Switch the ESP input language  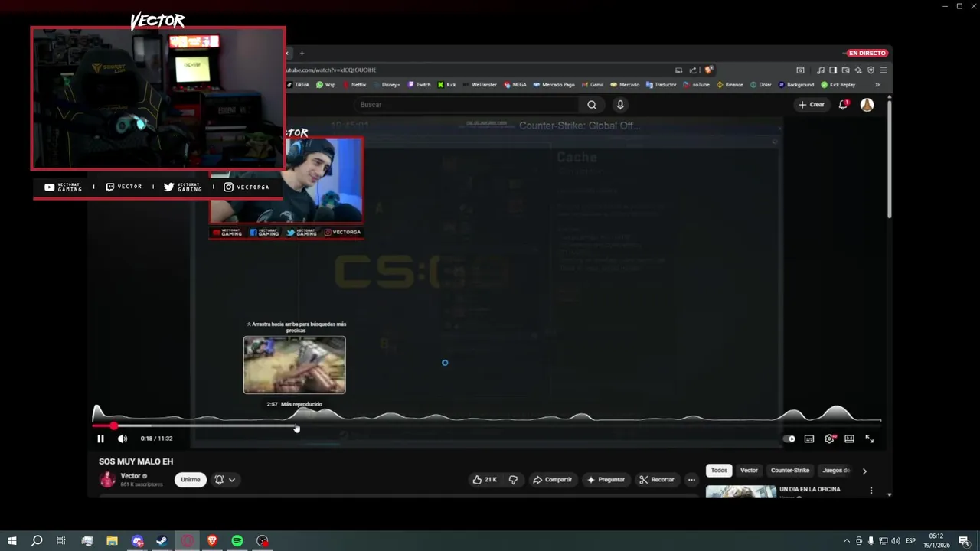tap(911, 541)
